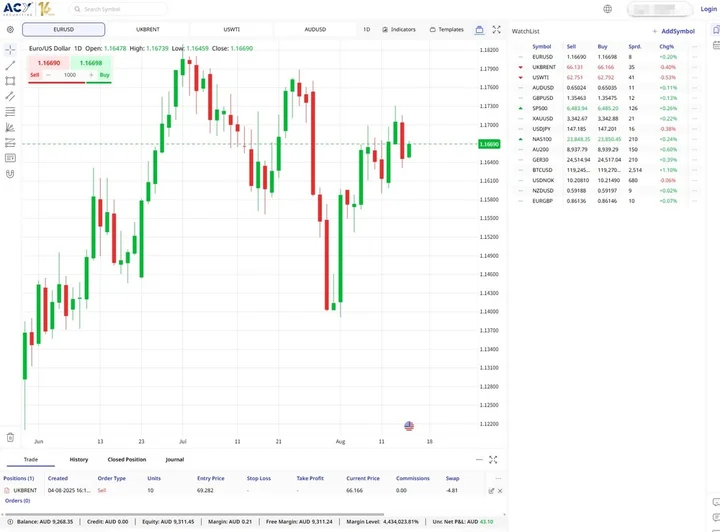Open the 1D timeframe selector
The height and width of the screenshot is (532, 720).
click(x=366, y=30)
